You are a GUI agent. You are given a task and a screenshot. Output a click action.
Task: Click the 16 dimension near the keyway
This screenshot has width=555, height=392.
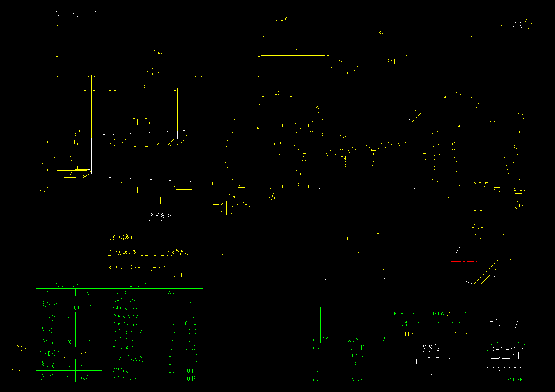pos(102,86)
